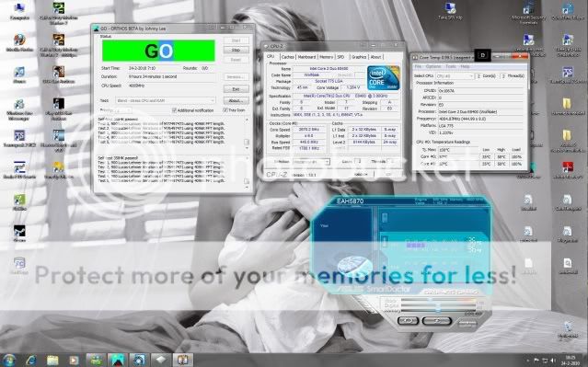Click the CPU Speed value '4005MHz' in ORTHOS
The image size is (588, 367).
(136, 86)
